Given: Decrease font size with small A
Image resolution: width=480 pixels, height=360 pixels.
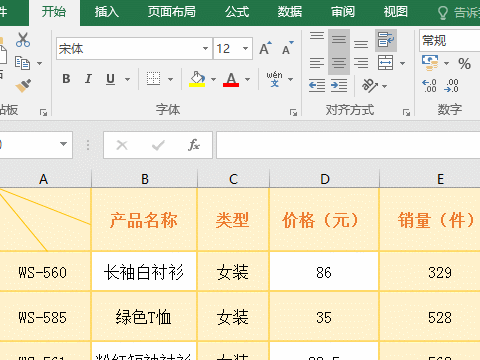Looking at the screenshot, I should 287,48.
